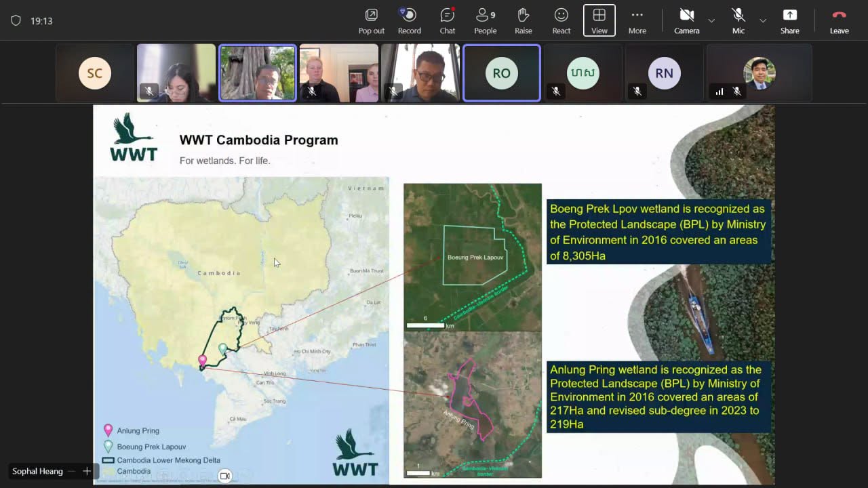Image resolution: width=868 pixels, height=488 pixels.
Task: Click the "Ho Chi Minh City" map label
Action: point(313,352)
